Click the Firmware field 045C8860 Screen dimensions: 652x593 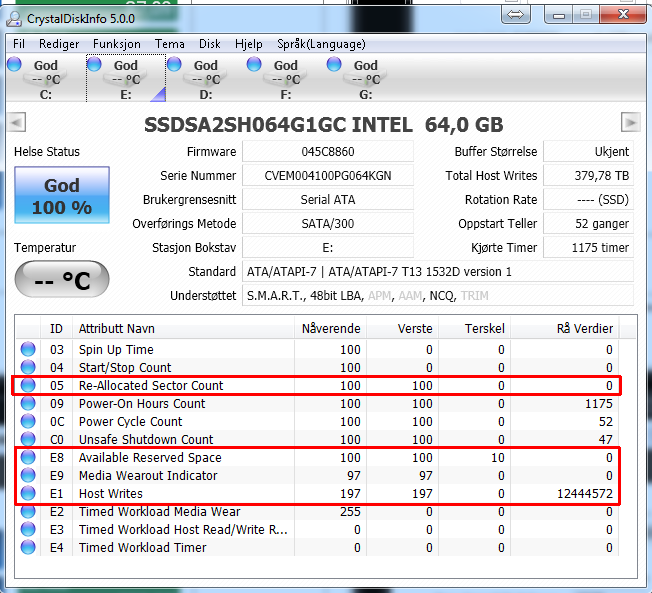click(x=328, y=152)
